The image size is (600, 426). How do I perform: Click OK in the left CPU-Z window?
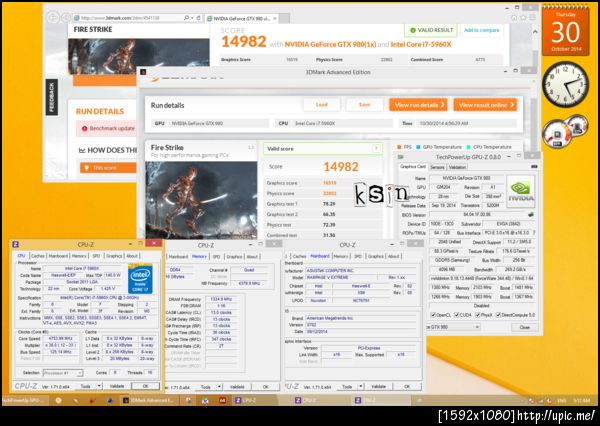(145, 387)
